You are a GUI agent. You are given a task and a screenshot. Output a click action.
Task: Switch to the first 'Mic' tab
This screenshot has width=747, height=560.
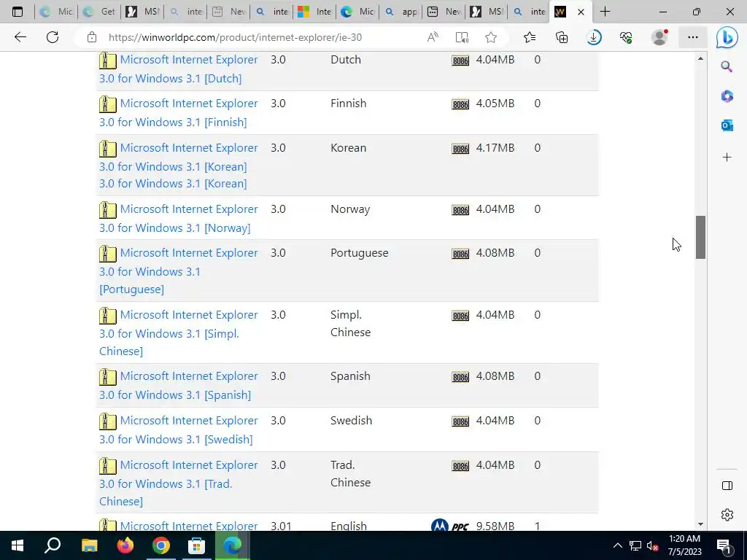[x=56, y=12]
